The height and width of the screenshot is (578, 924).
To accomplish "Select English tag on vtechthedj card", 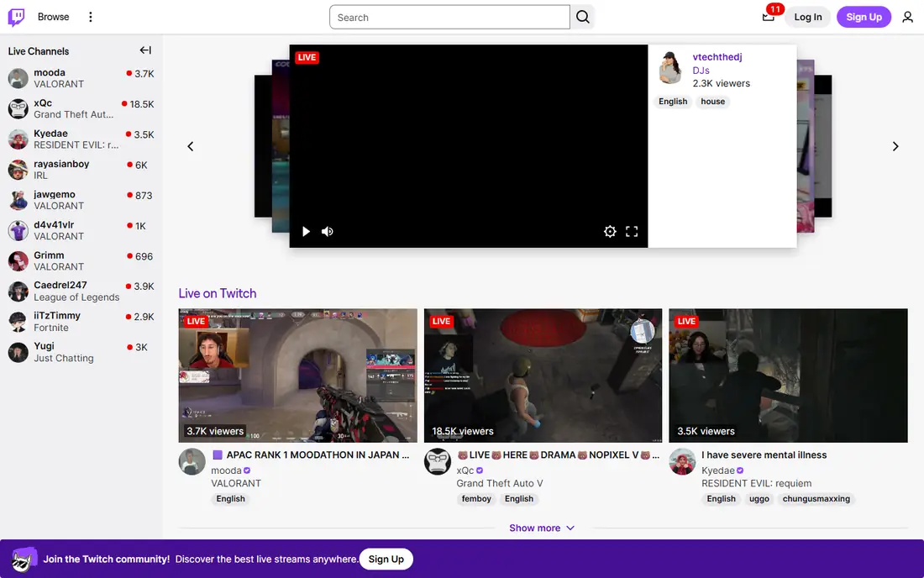I will [x=672, y=102].
